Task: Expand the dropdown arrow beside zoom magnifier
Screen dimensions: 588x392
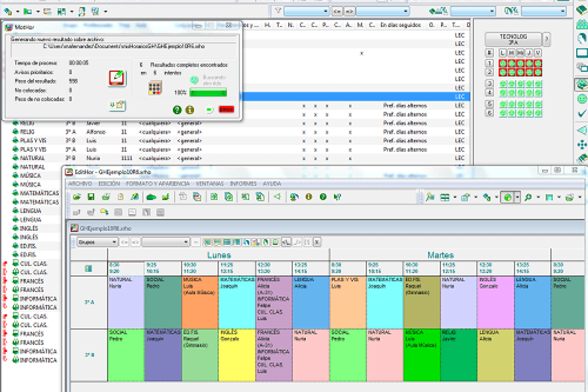Action: (x=538, y=197)
